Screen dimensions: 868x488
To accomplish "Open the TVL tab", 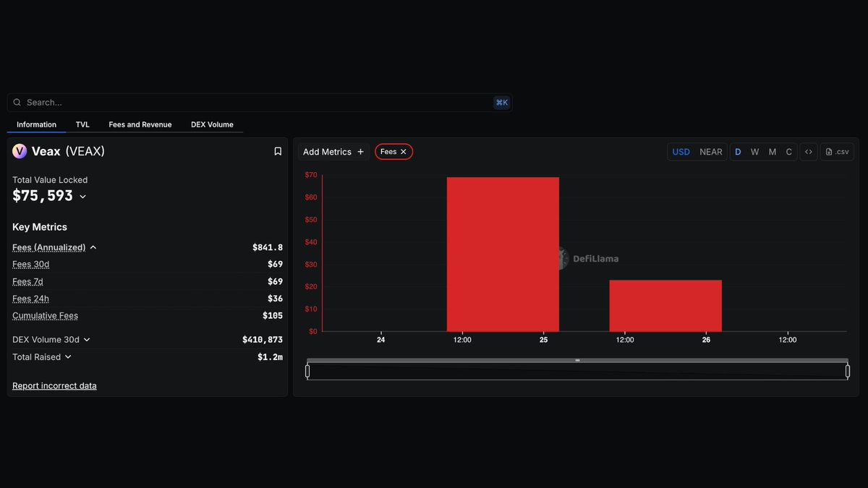I will 82,124.
